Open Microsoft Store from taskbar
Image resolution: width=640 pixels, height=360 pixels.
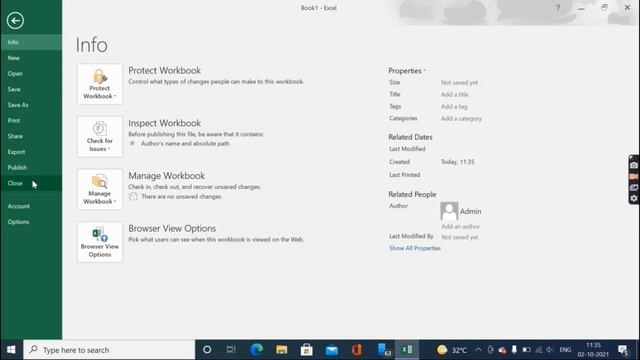[307, 350]
